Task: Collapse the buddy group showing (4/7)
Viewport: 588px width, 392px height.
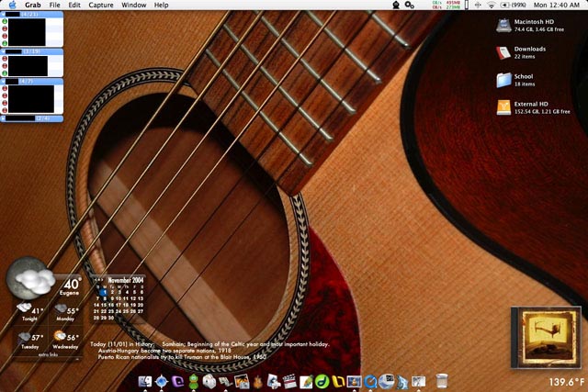Action: click(x=4, y=81)
